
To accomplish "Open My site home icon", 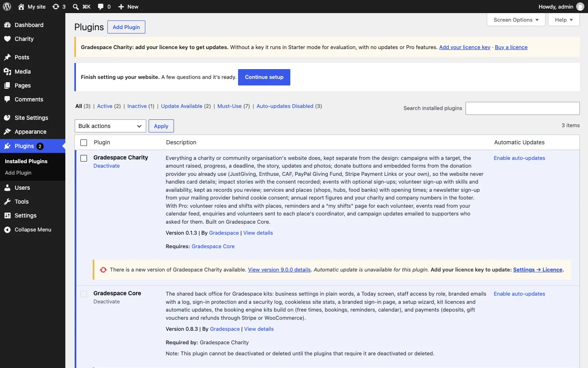I will tap(21, 7).
